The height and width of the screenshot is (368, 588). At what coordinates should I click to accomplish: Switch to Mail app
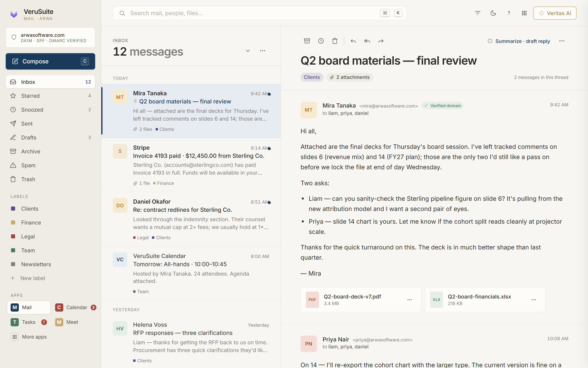29,307
